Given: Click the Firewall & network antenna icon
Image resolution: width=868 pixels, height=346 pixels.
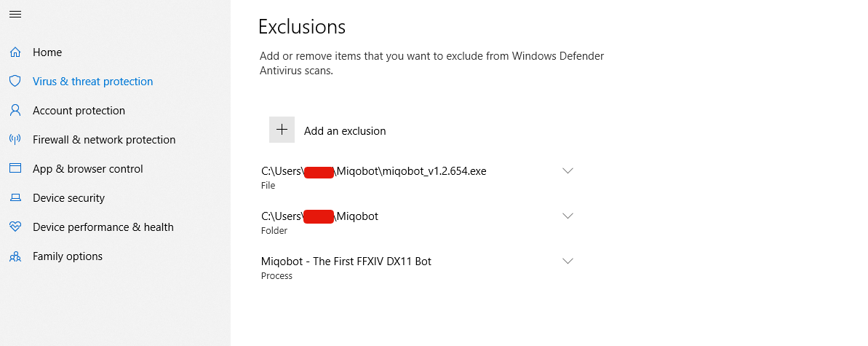Looking at the screenshot, I should 15,140.
